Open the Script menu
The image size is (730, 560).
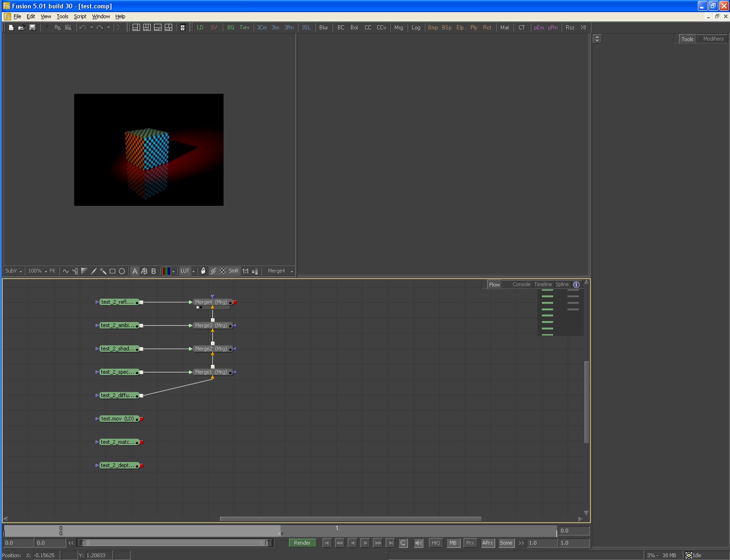click(x=80, y=16)
